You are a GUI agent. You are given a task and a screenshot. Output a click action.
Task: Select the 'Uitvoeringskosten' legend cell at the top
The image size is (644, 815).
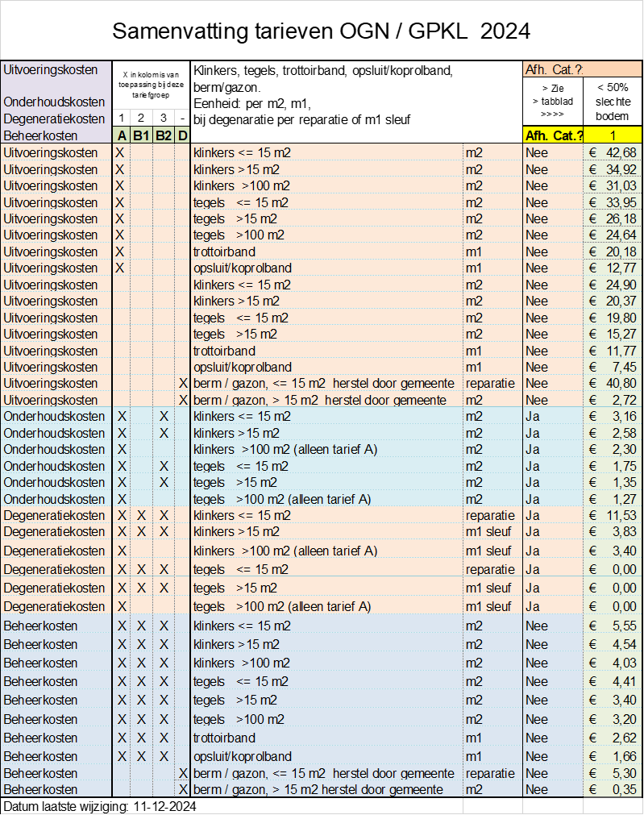coord(56,70)
